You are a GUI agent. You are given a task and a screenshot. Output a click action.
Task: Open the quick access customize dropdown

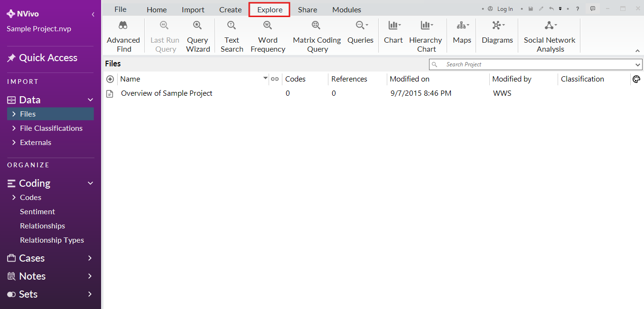coord(560,9)
